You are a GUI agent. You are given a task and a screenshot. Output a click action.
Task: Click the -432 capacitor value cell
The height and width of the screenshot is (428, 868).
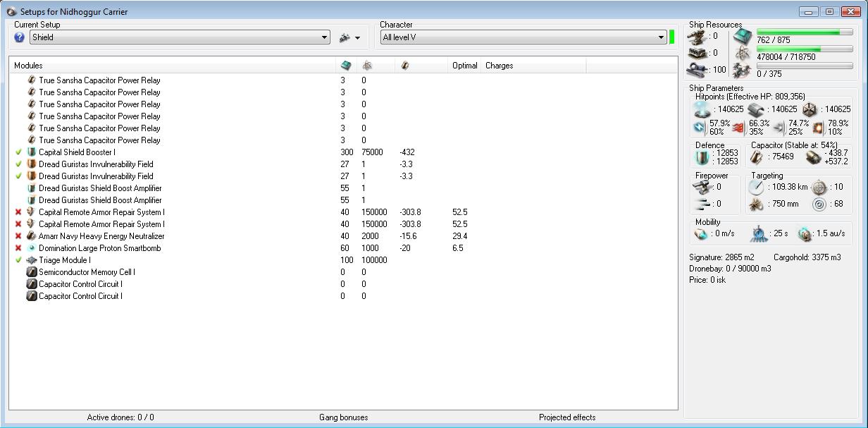click(x=406, y=152)
